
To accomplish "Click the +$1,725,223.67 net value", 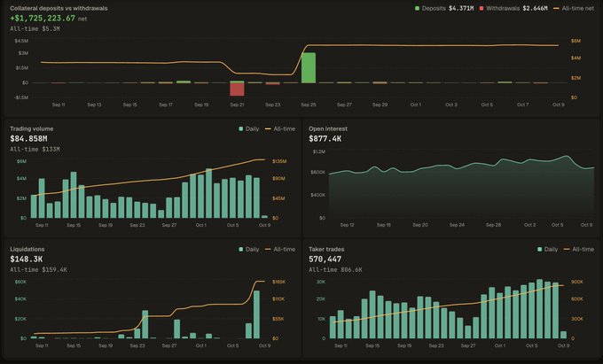I will click(43, 19).
